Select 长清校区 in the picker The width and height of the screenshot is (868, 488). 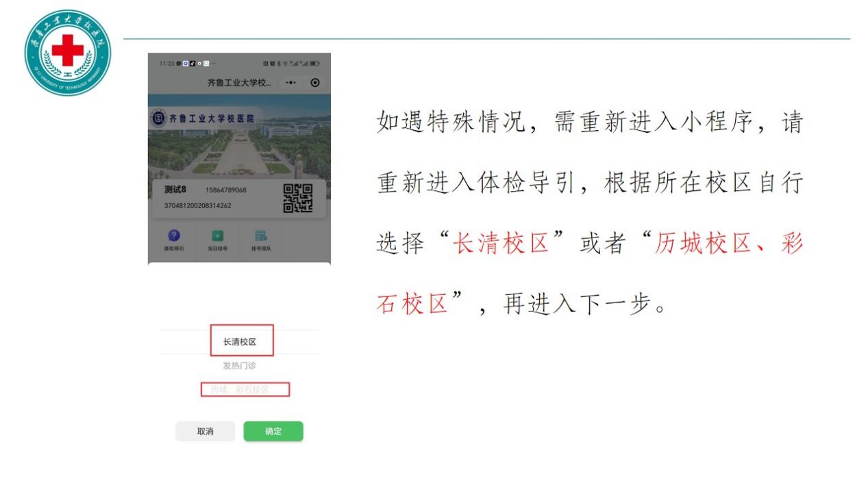coord(240,342)
